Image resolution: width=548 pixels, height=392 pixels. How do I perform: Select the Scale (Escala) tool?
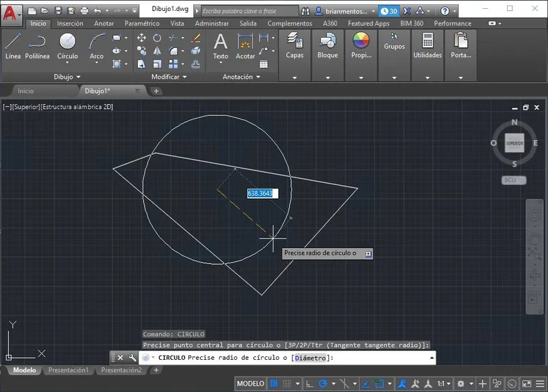(158, 64)
